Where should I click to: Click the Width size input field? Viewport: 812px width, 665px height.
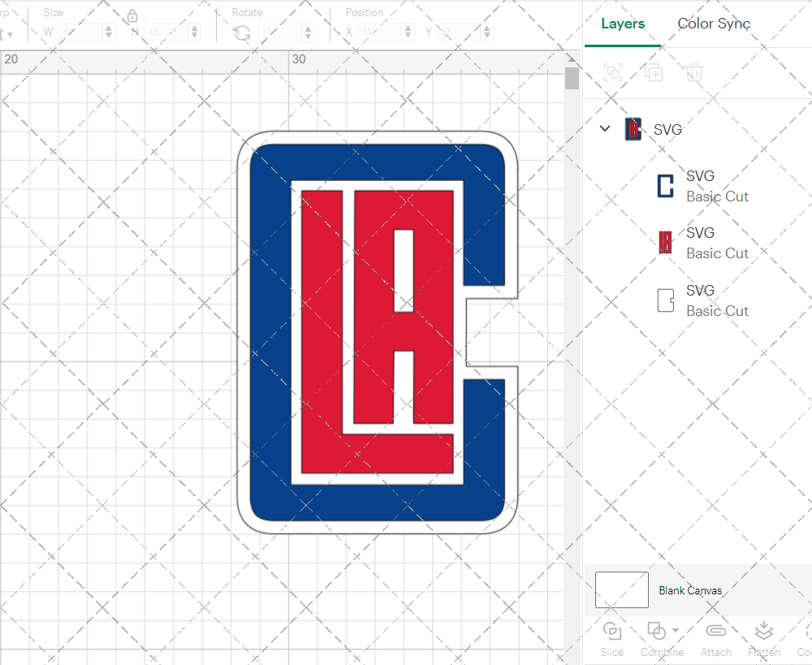coord(80,32)
